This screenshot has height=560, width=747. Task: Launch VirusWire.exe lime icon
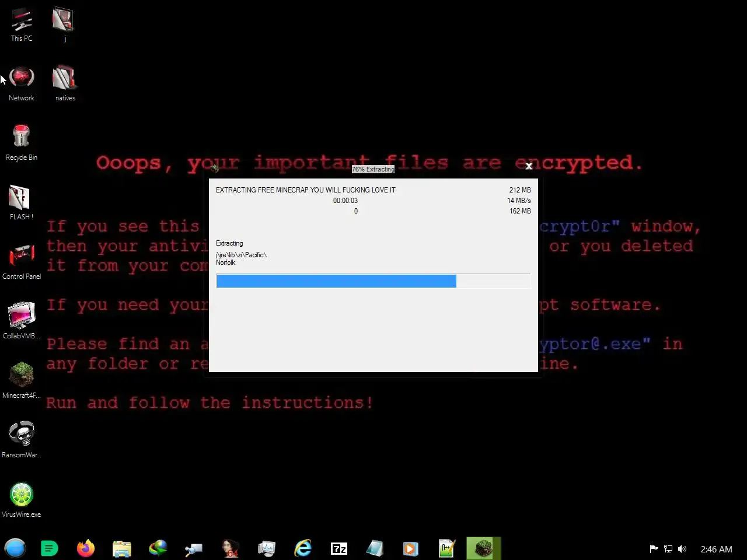[x=22, y=500]
